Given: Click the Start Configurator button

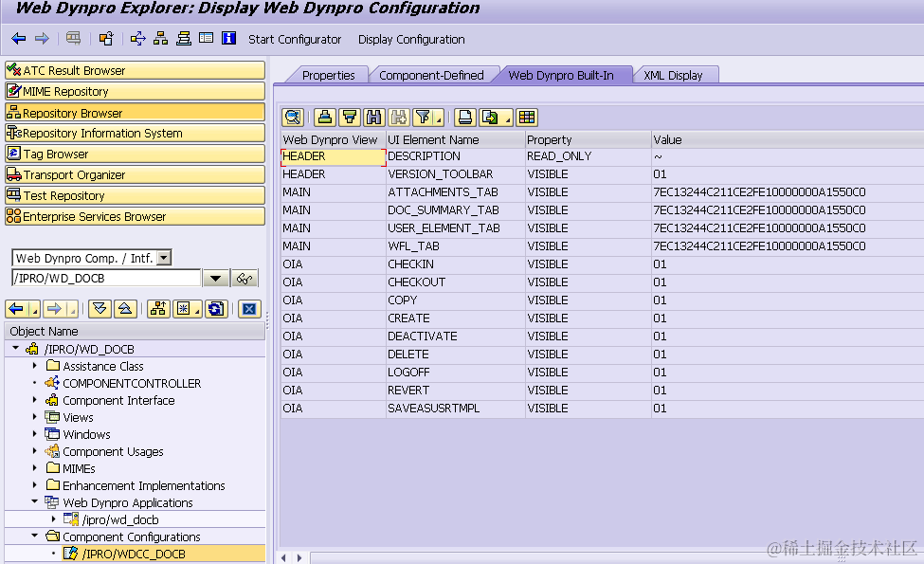Looking at the screenshot, I should (x=295, y=40).
